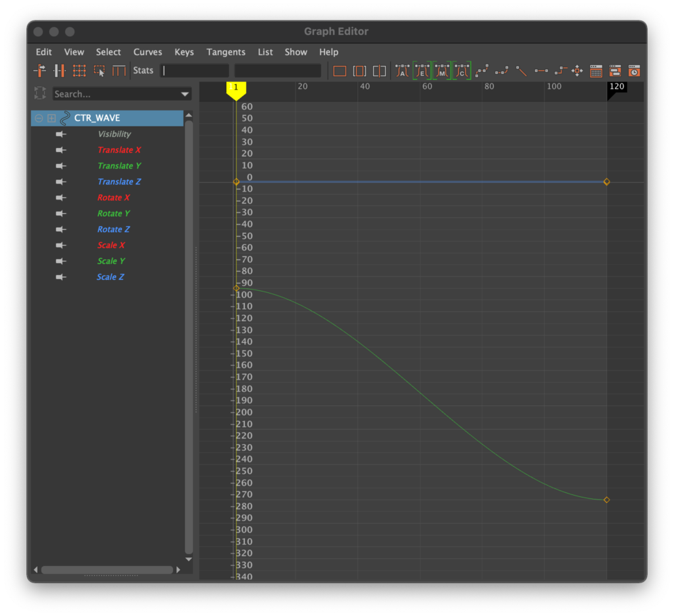This screenshot has width=674, height=616.
Task: Set Flat tangents using toolbar icon
Action: [x=541, y=70]
